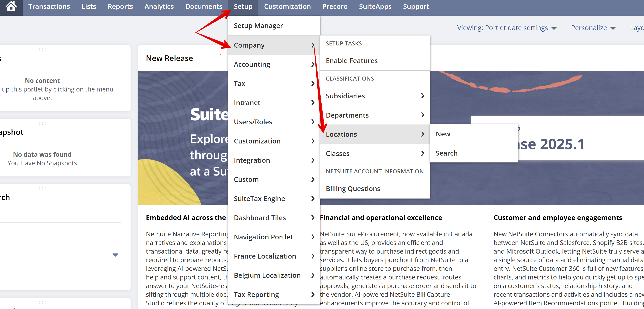644x309 pixels.
Task: Click the Tax Reporting row chevron arrow
Action: click(313, 294)
